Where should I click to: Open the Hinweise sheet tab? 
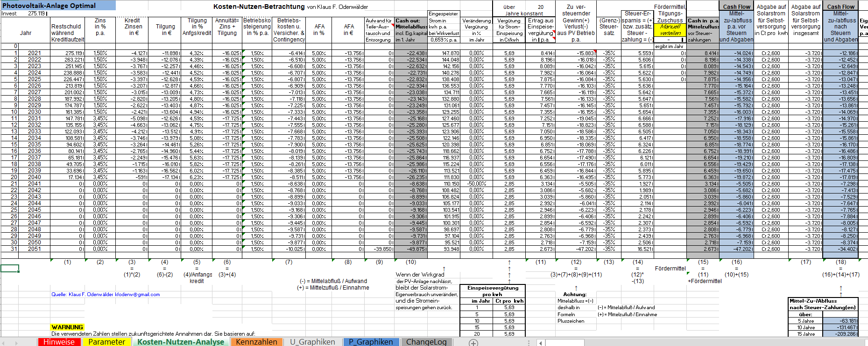(59, 342)
